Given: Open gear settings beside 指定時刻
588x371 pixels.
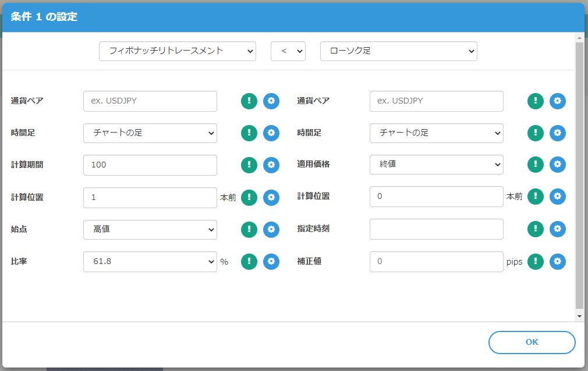Looking at the screenshot, I should click(558, 229).
